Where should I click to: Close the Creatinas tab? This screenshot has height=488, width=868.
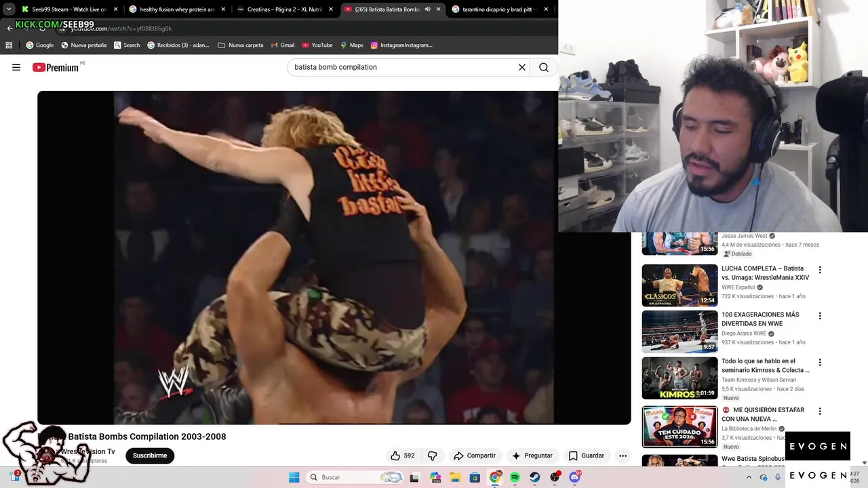tap(331, 9)
